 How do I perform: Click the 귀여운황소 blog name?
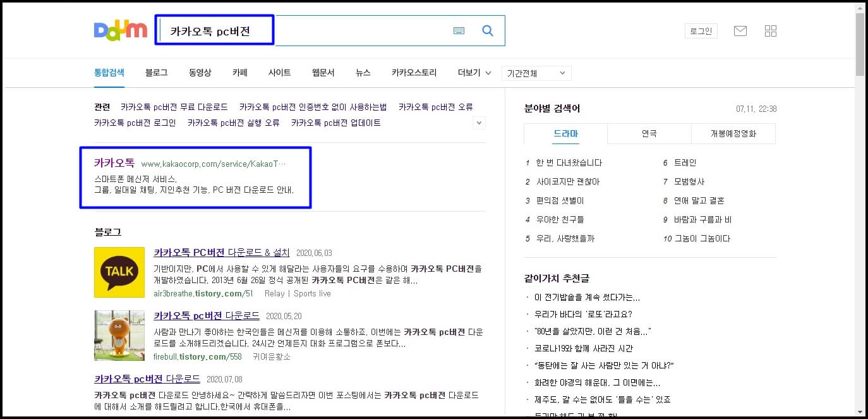(272, 356)
